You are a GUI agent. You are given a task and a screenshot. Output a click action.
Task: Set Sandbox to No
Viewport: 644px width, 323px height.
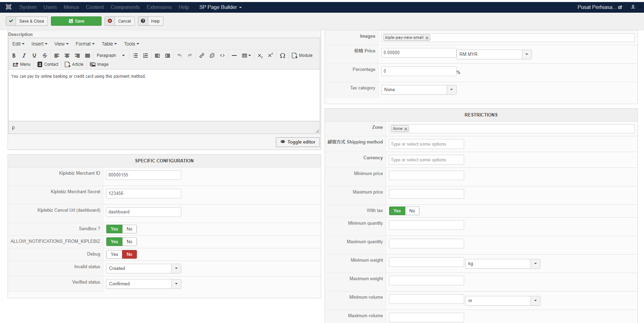tap(129, 229)
